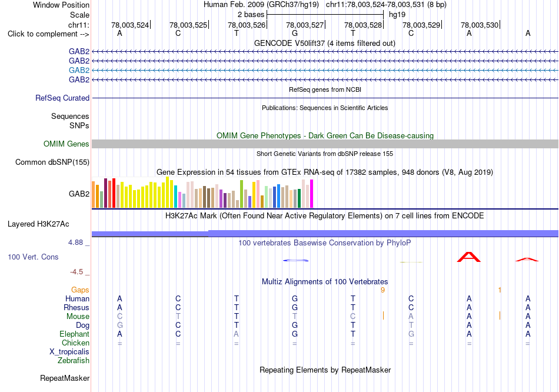Click the blue PhyloP mark under 78,003,527
The image size is (559, 392).
(295, 260)
